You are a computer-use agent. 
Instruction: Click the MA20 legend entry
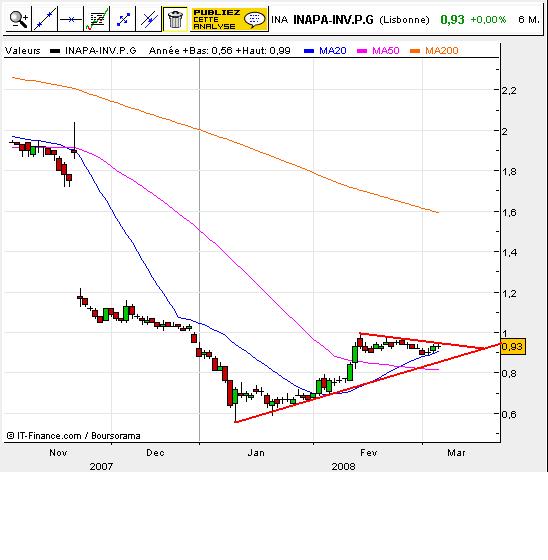[325, 51]
